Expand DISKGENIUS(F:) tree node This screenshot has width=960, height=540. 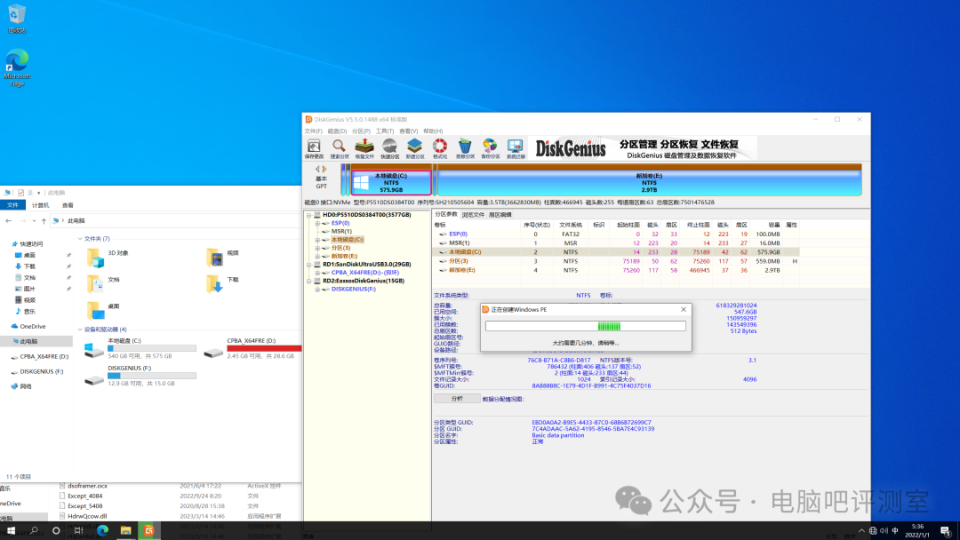tap(318, 289)
